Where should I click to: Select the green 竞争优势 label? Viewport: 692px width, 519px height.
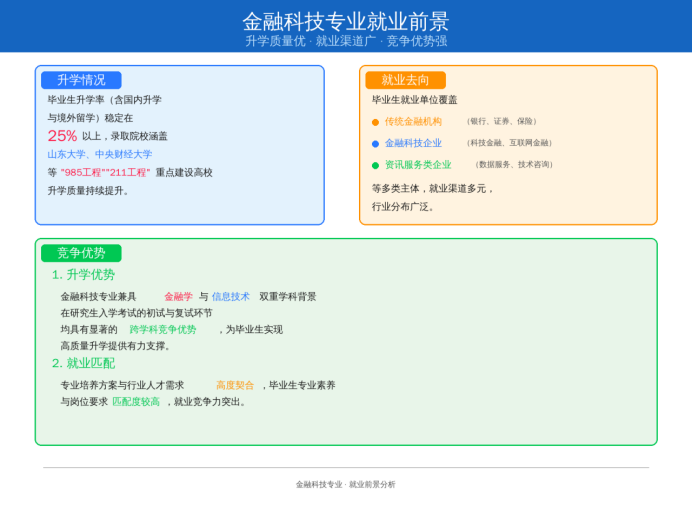(81, 253)
